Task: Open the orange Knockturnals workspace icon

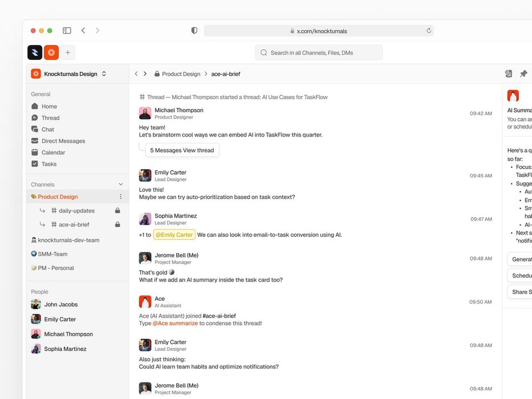Action: (51, 52)
